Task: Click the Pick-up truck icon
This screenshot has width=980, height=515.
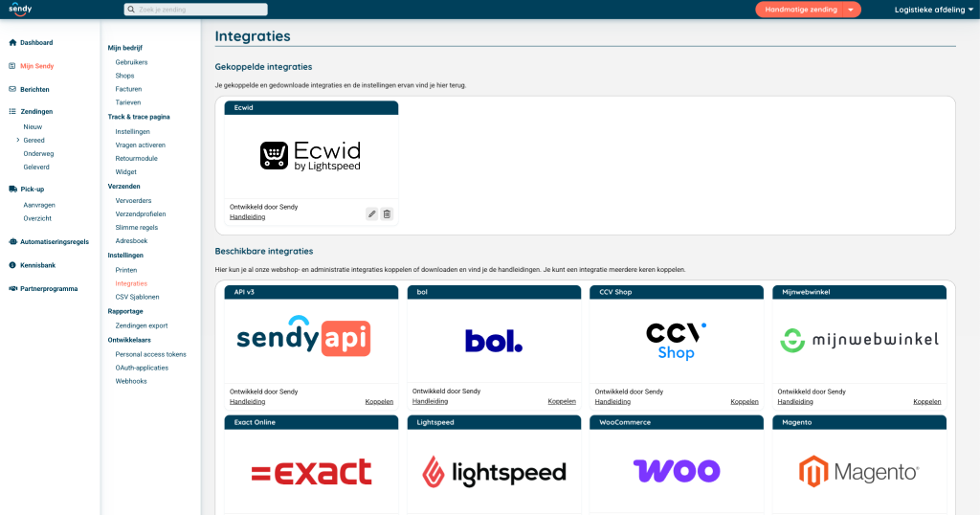Action: pos(12,189)
